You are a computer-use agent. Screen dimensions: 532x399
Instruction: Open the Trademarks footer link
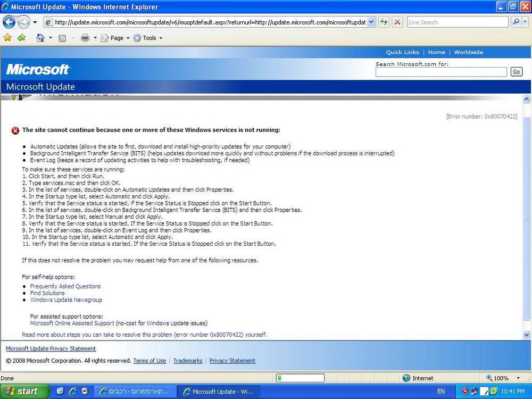188,361
